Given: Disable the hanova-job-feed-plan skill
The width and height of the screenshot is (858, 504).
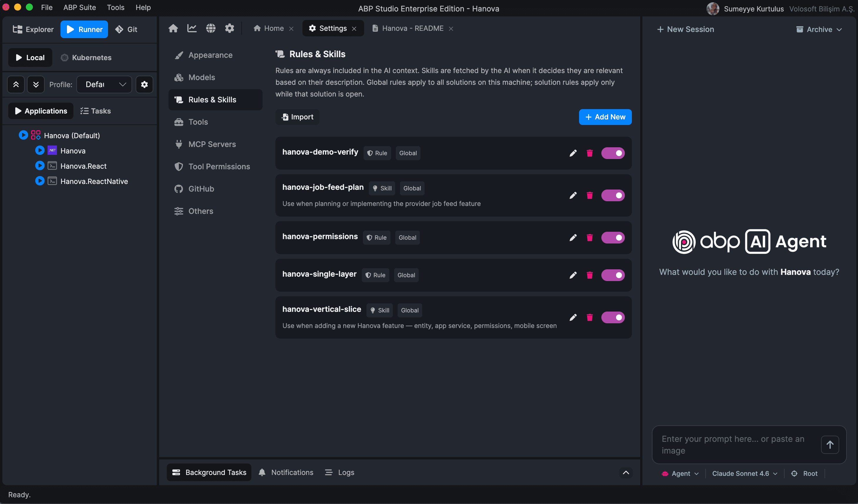Looking at the screenshot, I should [x=613, y=196].
